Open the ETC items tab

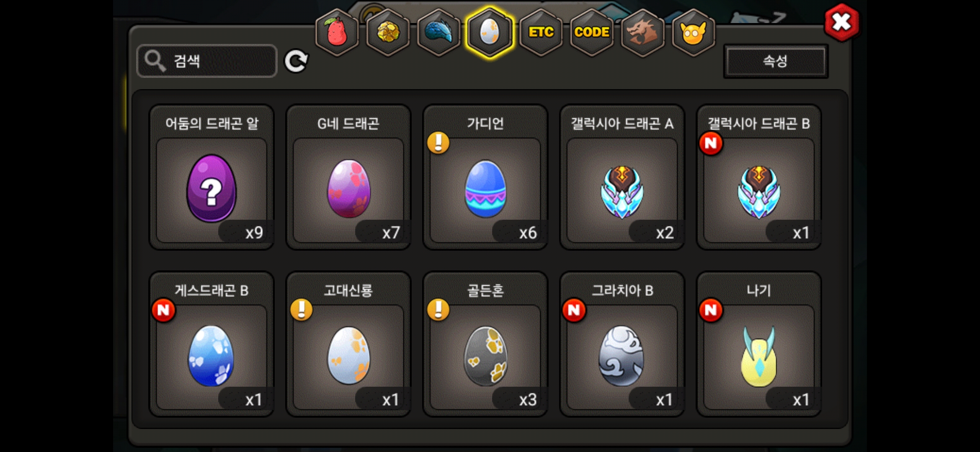point(541,32)
